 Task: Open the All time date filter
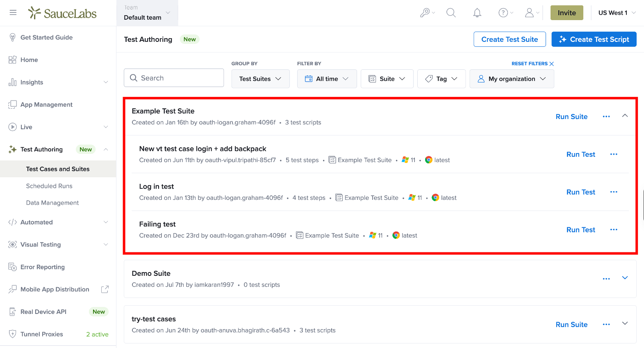(x=327, y=79)
